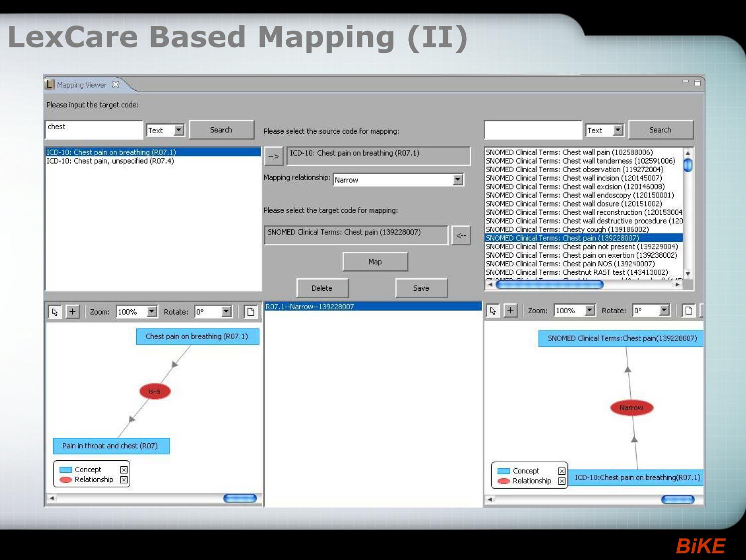Viewport: 746px width, 560px height.
Task: Click left Search button
Action: pyautogui.click(x=221, y=130)
